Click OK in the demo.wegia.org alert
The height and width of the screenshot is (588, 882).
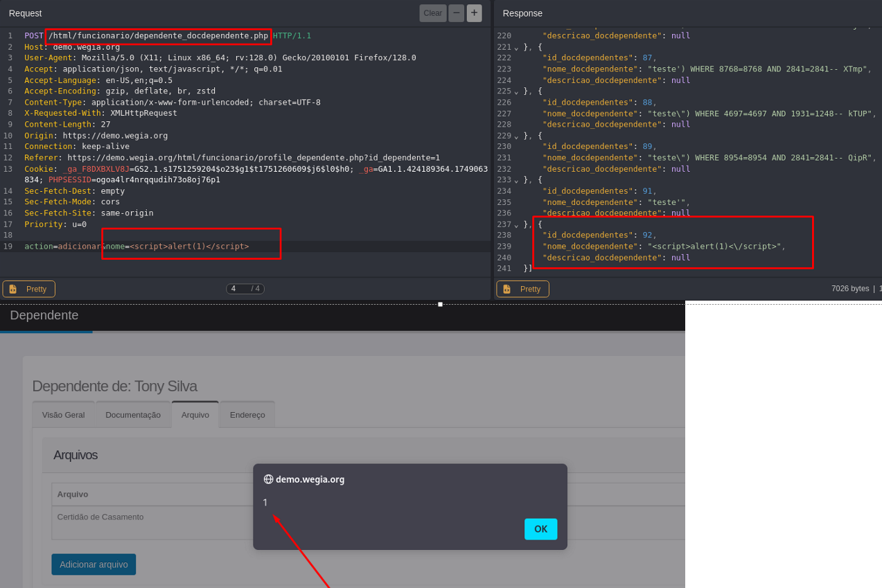pos(540,529)
